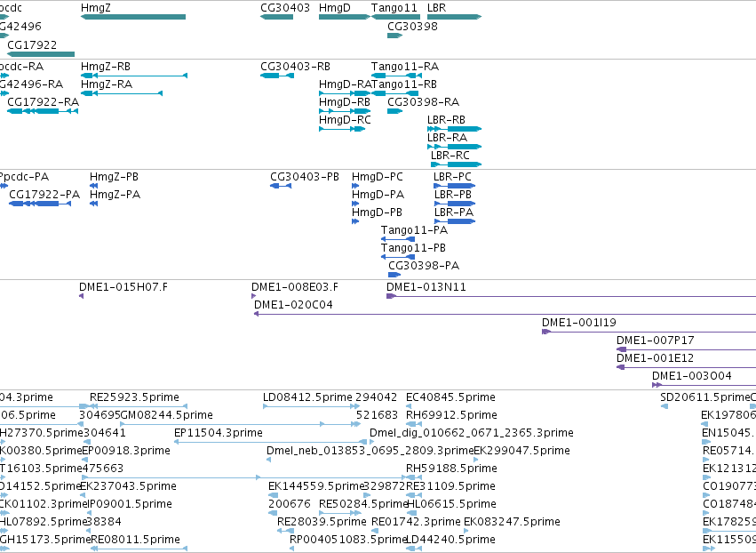Screen dimensions: 756x553
Task: Click the DME1-015H07.F clone label
Action: point(123,287)
